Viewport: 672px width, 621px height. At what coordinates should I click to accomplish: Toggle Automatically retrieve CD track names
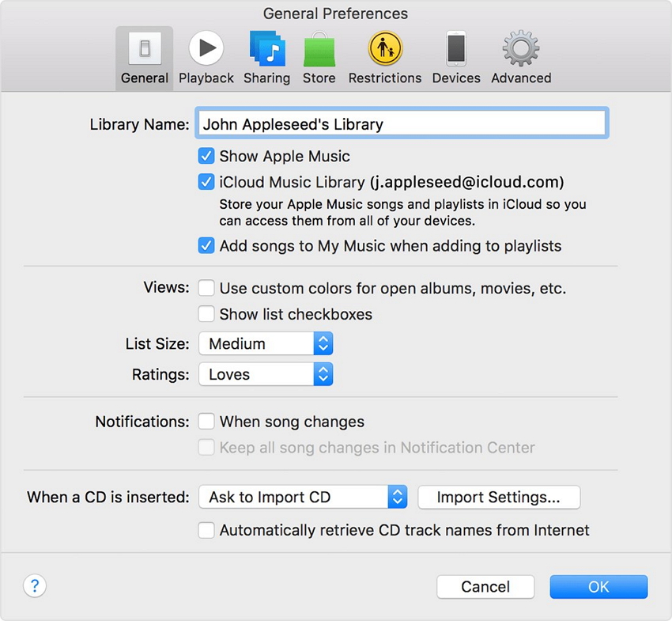(206, 530)
